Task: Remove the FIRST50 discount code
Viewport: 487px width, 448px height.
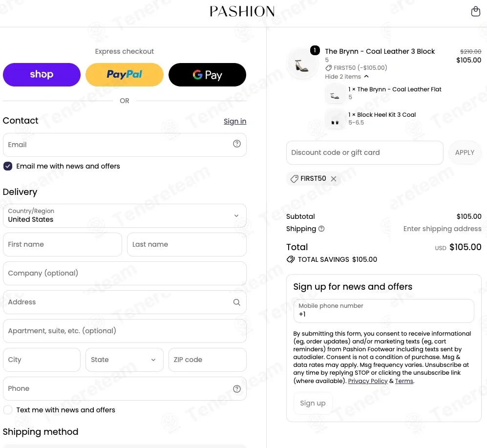Action: 334,179
